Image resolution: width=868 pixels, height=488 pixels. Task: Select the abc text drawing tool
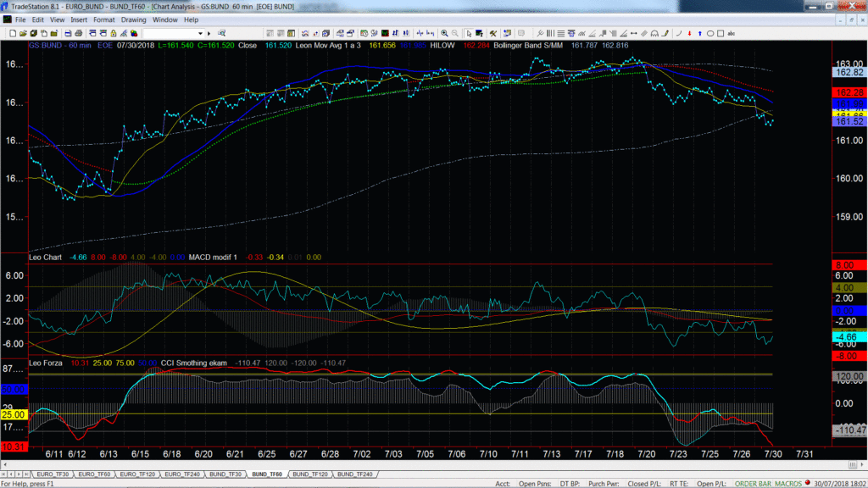coord(731,33)
